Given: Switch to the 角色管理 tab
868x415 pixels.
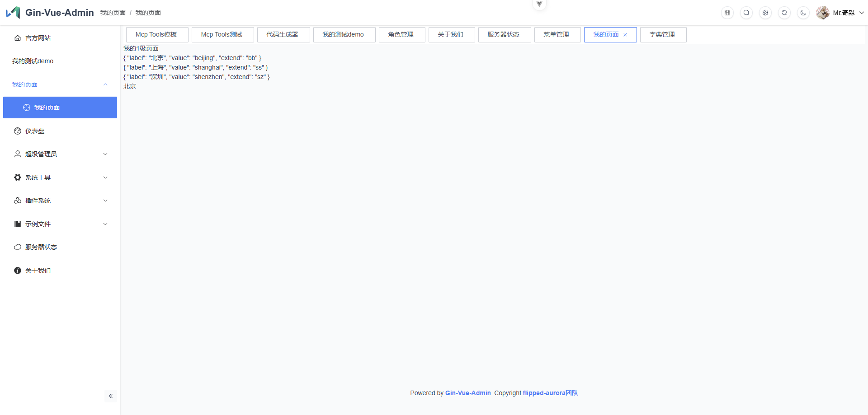Looking at the screenshot, I should (402, 35).
